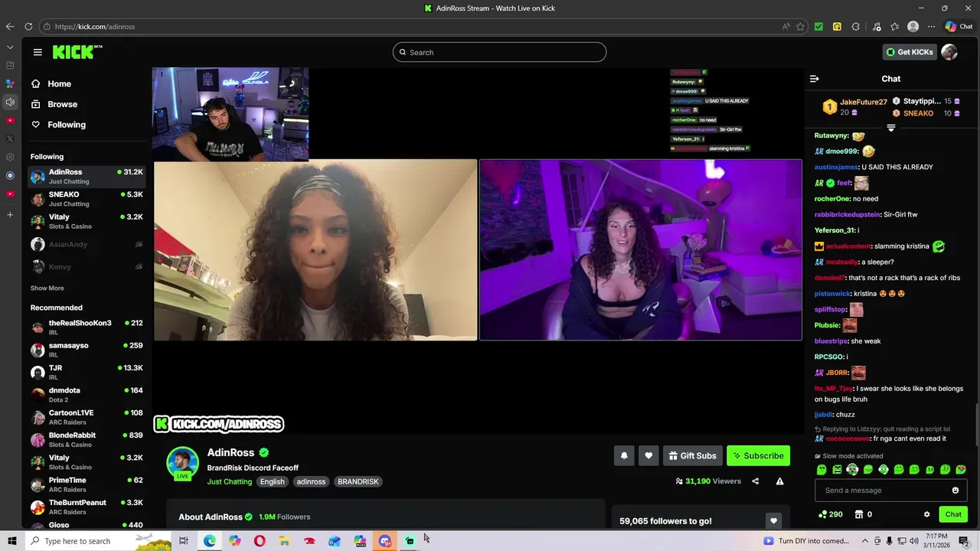Open BlondeRabbit recommended channel
Viewport: 980px width, 551px height.
tap(87, 439)
